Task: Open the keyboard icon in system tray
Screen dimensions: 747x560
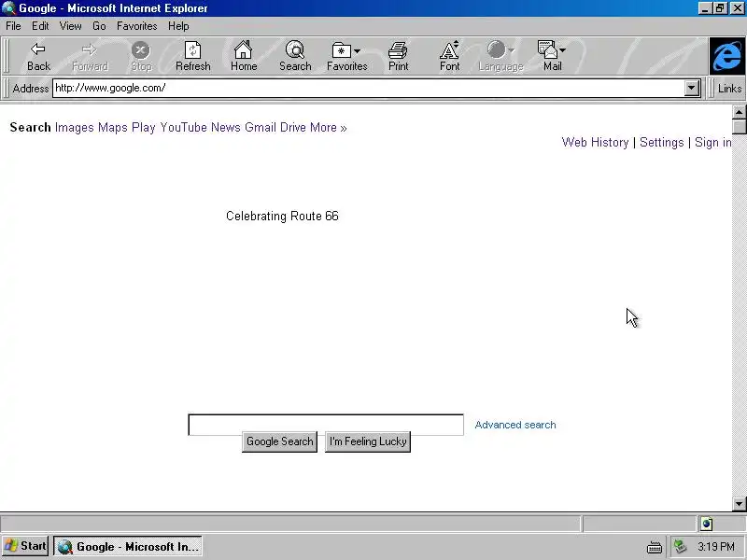Action: (655, 547)
